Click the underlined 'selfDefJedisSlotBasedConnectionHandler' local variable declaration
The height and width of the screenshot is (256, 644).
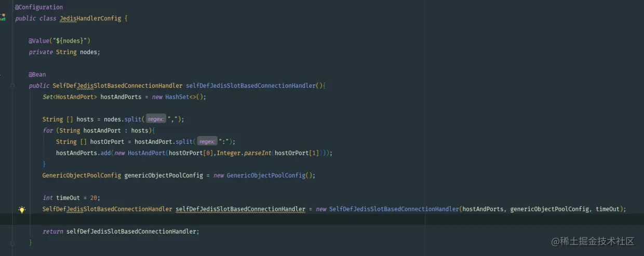click(240, 209)
